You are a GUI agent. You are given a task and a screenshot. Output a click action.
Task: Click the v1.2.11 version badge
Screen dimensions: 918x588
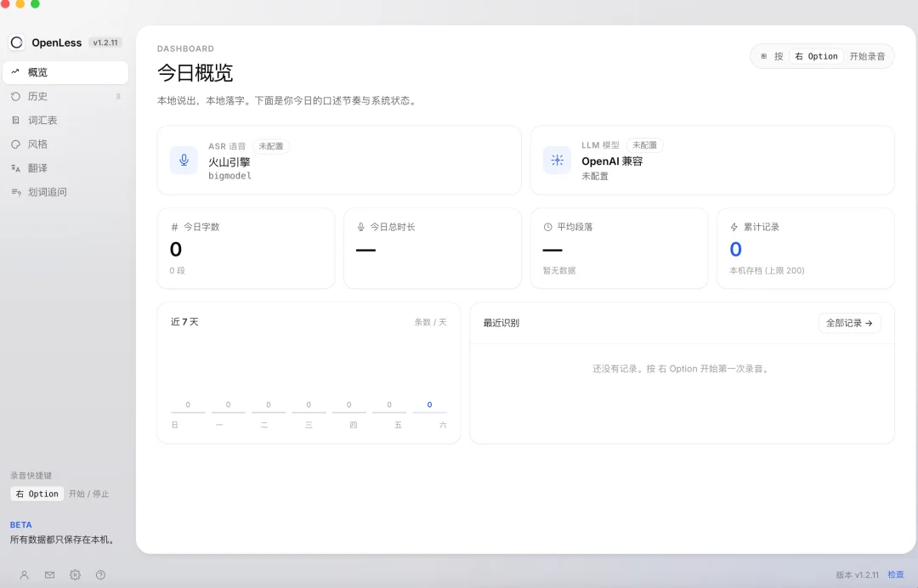105,42
